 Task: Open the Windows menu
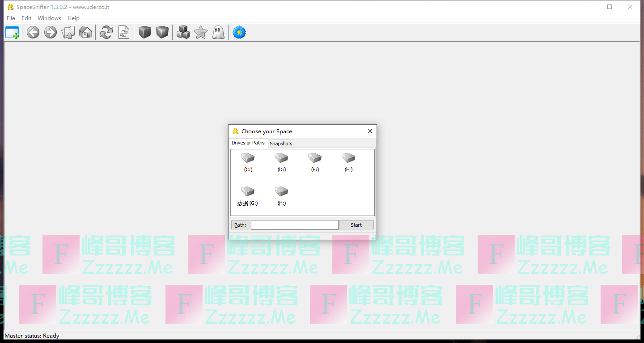(x=49, y=18)
